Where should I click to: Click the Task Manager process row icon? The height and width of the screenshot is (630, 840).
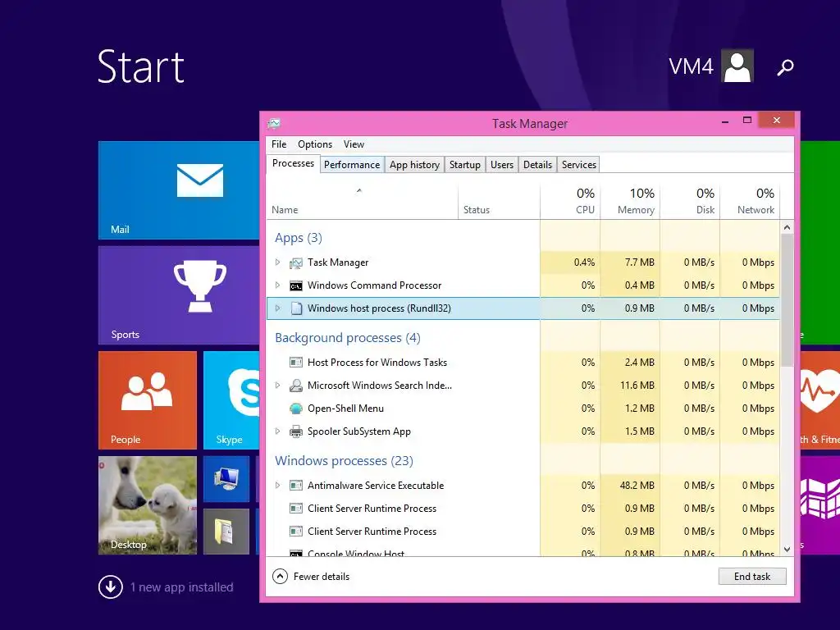pos(295,262)
